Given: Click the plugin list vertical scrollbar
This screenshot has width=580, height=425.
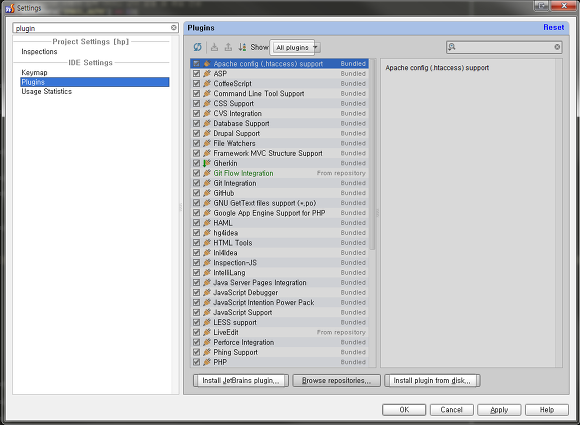Looking at the screenshot, I should tap(372, 155).
